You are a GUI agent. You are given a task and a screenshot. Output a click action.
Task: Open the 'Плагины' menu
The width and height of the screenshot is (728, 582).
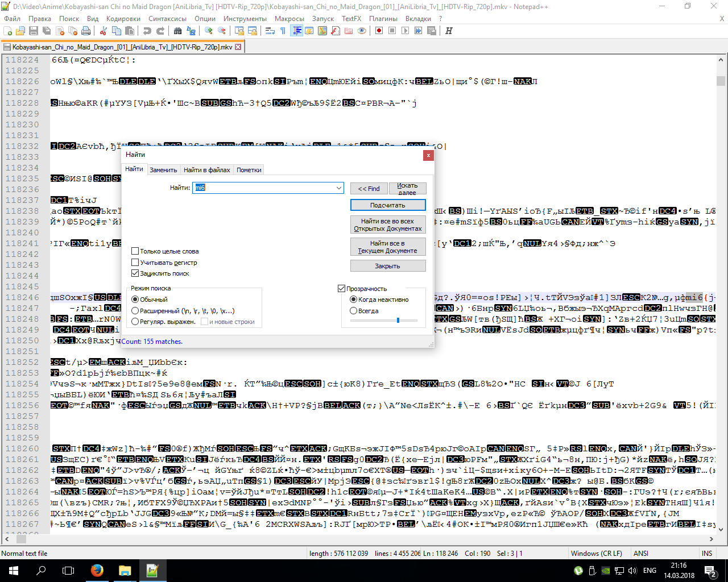point(383,19)
